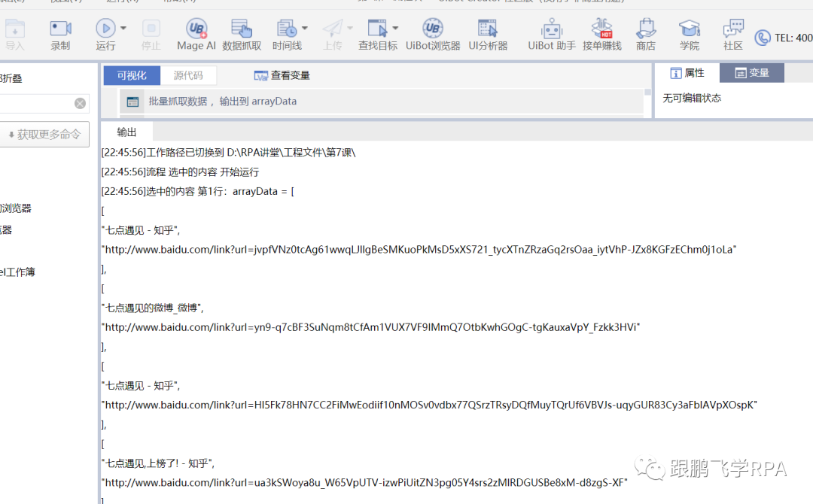Open the 属性 properties tab
Viewport: 813px width, 504px height.
tap(687, 73)
